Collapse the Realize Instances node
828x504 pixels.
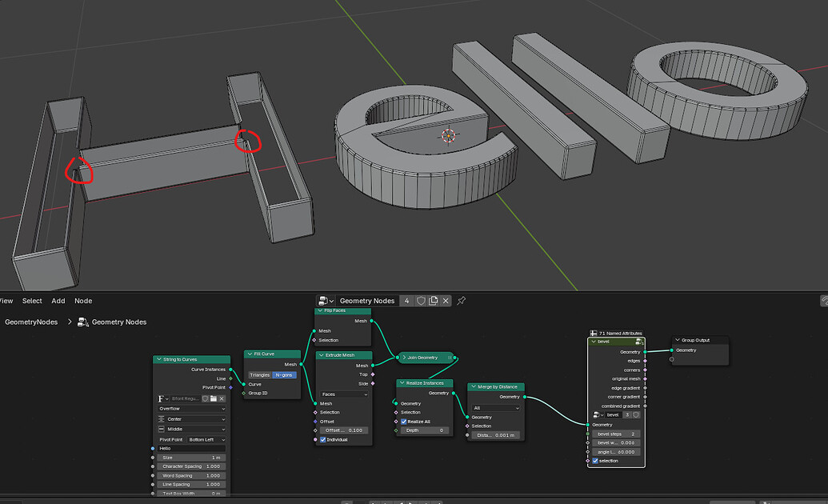[x=402, y=383]
